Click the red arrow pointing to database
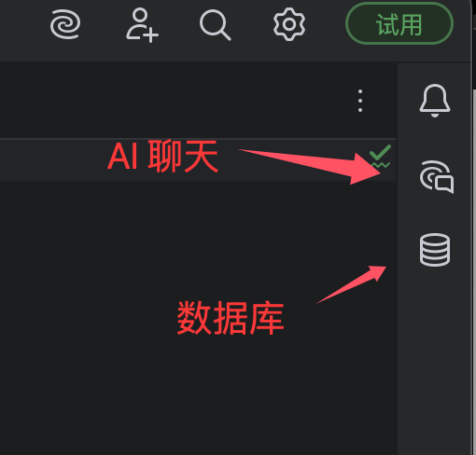Image resolution: width=476 pixels, height=455 pixels. point(352,284)
